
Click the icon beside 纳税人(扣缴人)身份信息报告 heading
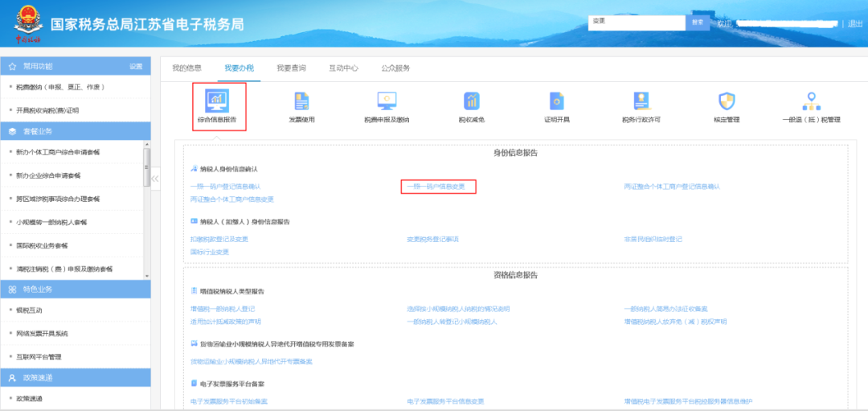(x=194, y=221)
